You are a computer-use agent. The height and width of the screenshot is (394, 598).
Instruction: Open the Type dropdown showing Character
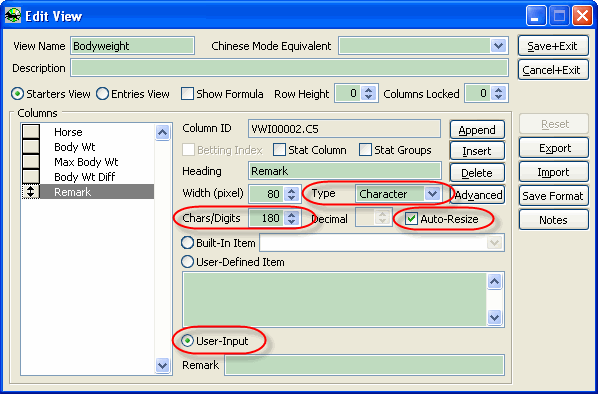[x=432, y=194]
